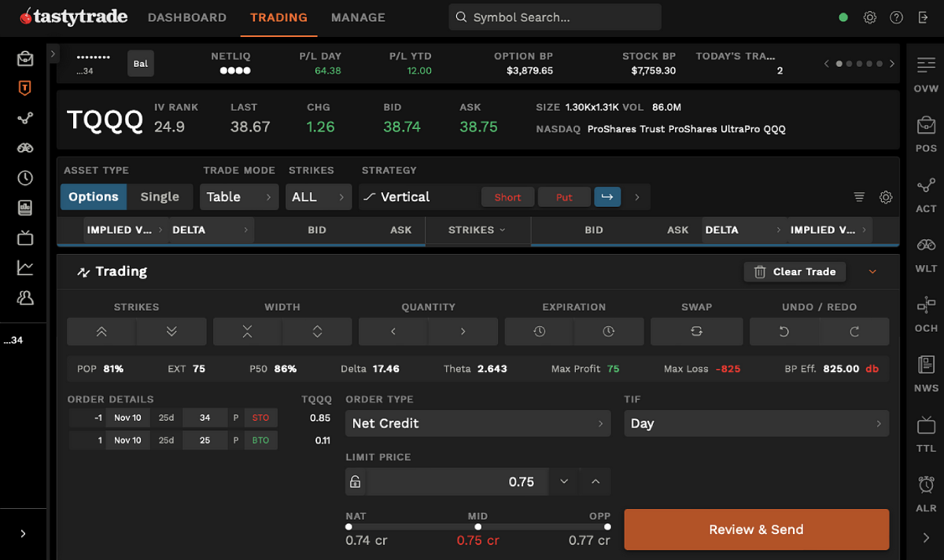The height and width of the screenshot is (560, 944).
Task: Click the Clear Trade button
Action: (795, 271)
